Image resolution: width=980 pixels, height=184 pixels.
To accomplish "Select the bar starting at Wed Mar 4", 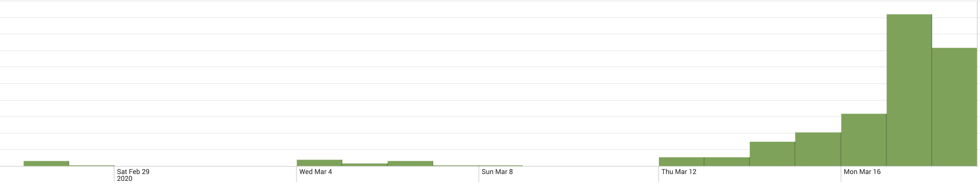I will 319,163.
